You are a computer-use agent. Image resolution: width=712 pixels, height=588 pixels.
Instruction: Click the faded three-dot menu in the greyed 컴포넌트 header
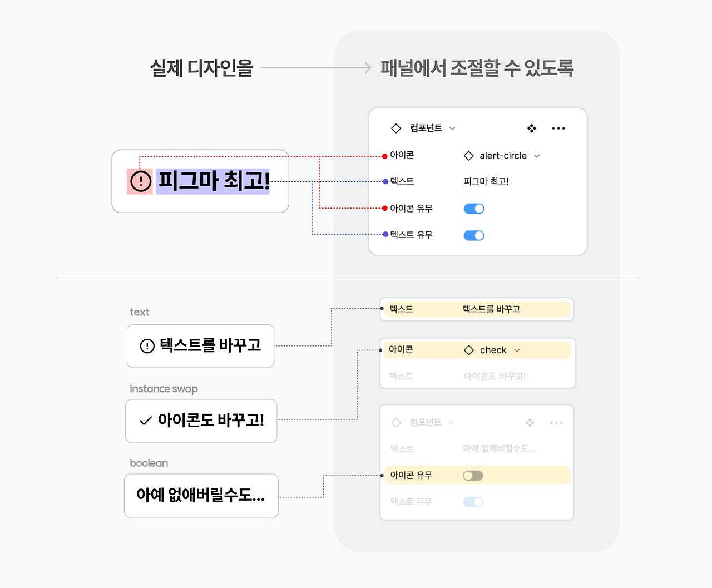click(x=556, y=423)
